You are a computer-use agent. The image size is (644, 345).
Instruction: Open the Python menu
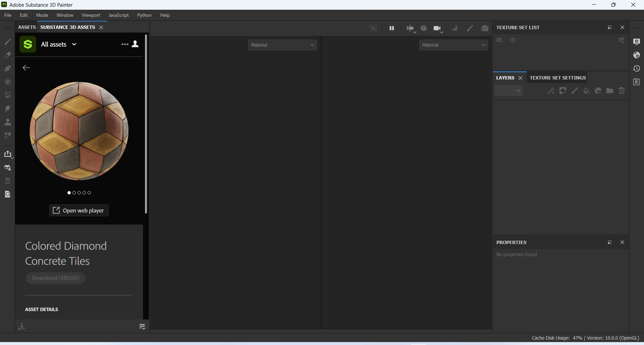[x=144, y=15]
